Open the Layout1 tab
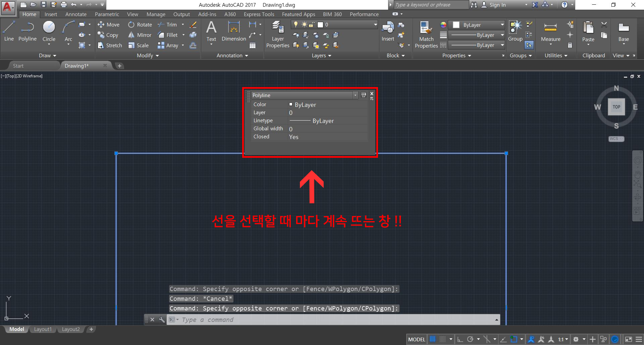This screenshot has width=644, height=345. pos(43,329)
